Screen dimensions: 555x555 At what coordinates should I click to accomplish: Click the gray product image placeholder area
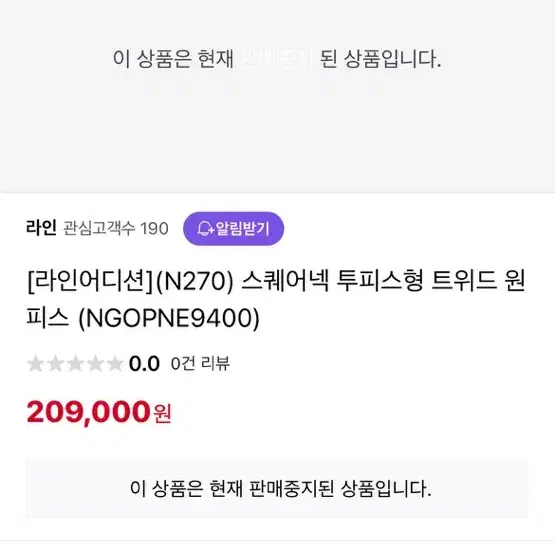(x=278, y=96)
